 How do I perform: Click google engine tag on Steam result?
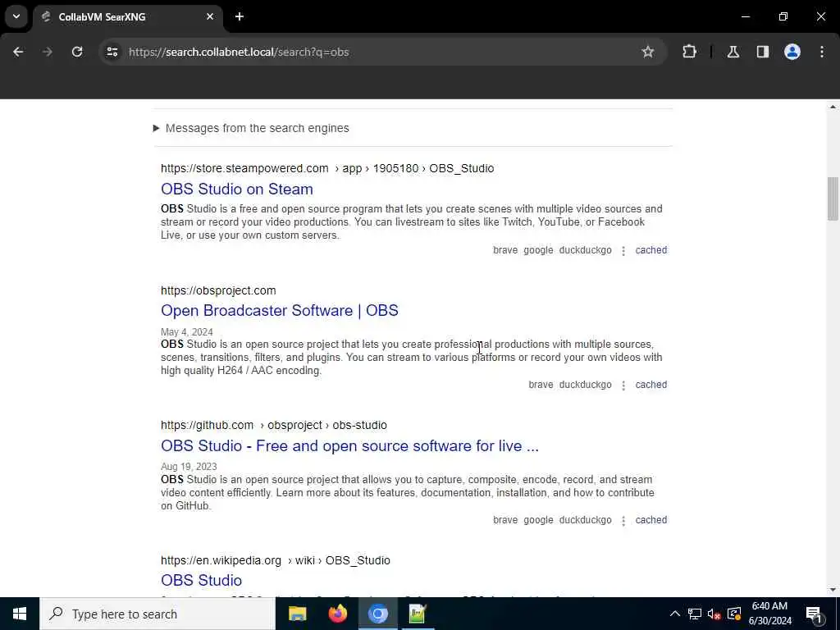click(x=538, y=250)
